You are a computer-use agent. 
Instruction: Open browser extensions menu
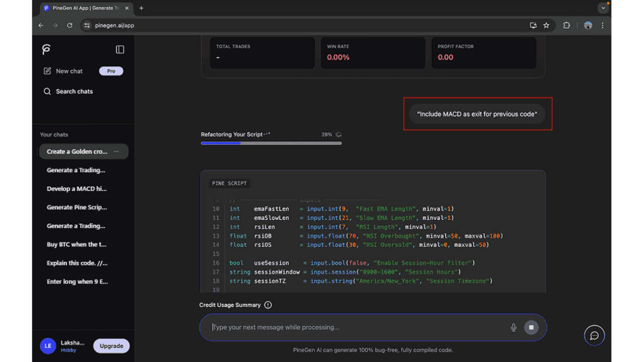(567, 25)
